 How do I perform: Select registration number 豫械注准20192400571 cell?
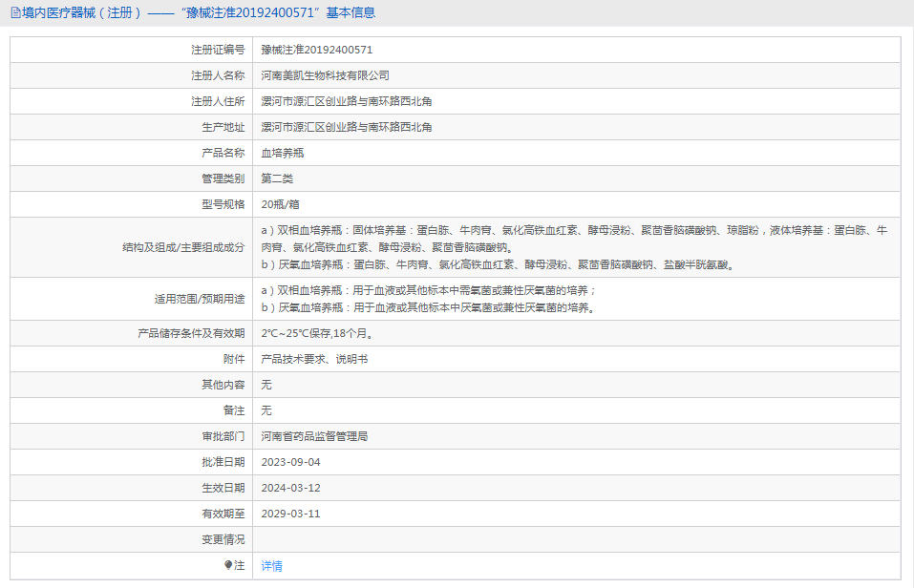tap(316, 50)
